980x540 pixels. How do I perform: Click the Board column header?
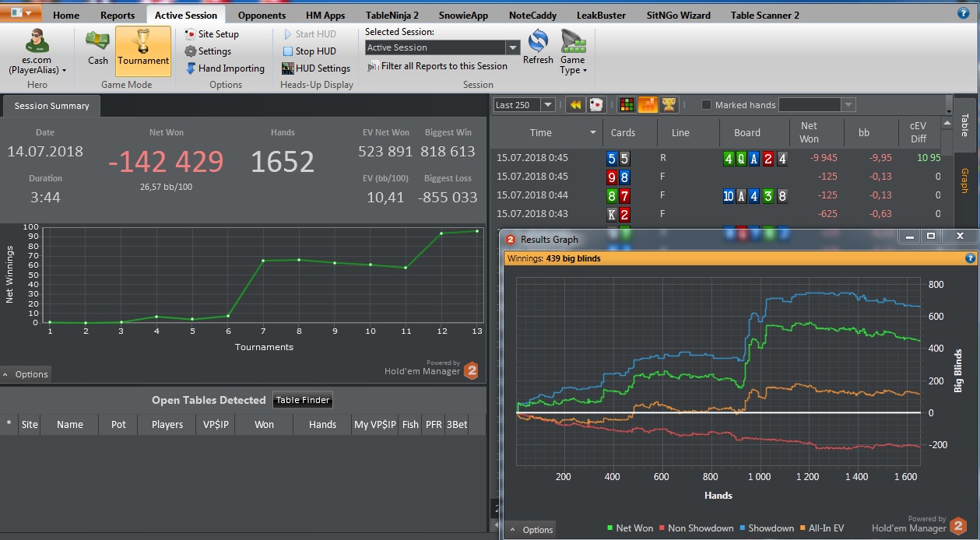[x=747, y=132]
